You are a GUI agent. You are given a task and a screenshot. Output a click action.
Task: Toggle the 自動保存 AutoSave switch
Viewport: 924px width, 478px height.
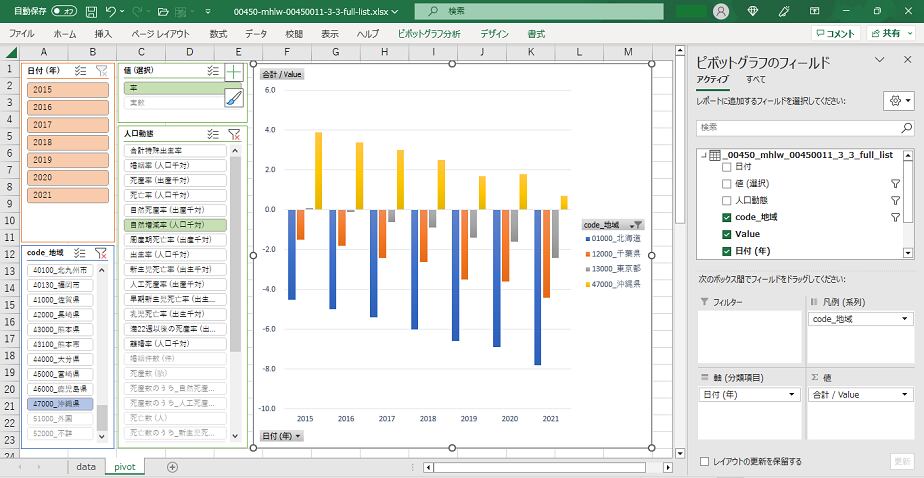pyautogui.click(x=64, y=11)
